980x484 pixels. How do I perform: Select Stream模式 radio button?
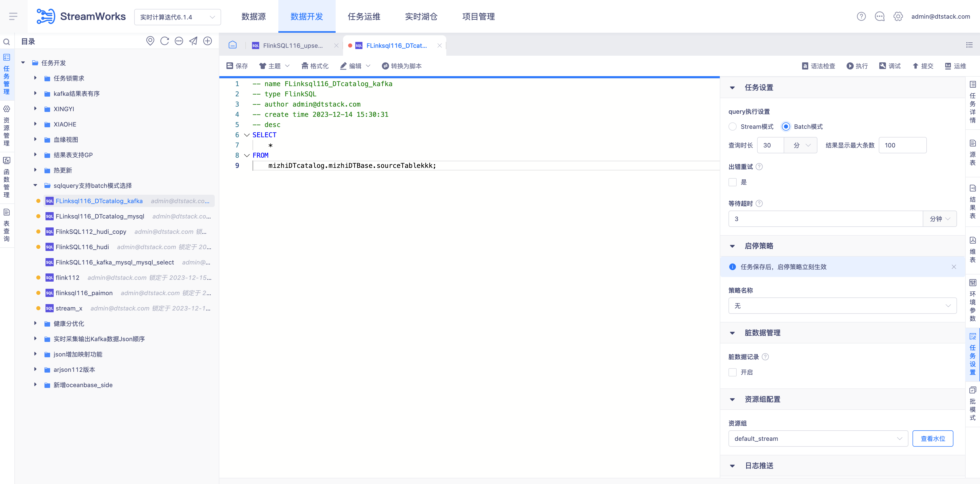tap(732, 126)
